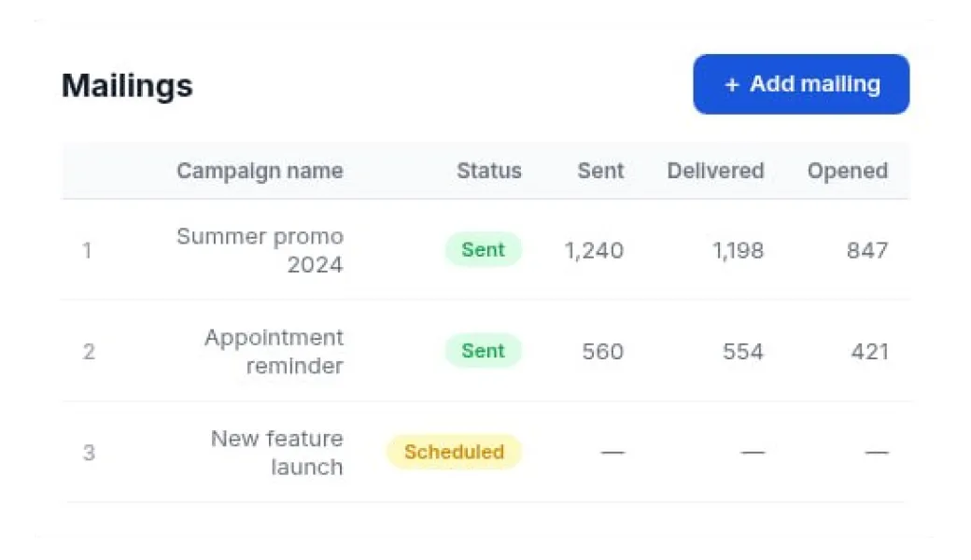Click the opened count 421

pos(869,352)
